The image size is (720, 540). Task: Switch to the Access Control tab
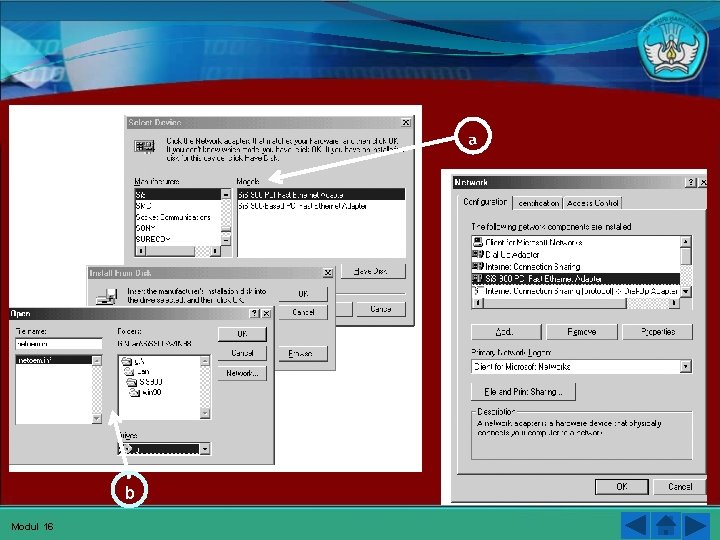tap(592, 203)
